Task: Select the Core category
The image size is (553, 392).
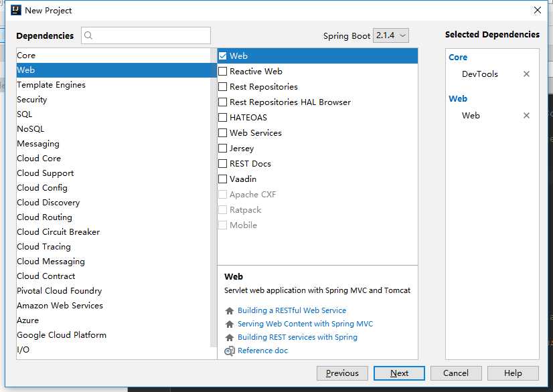Action: pos(114,56)
